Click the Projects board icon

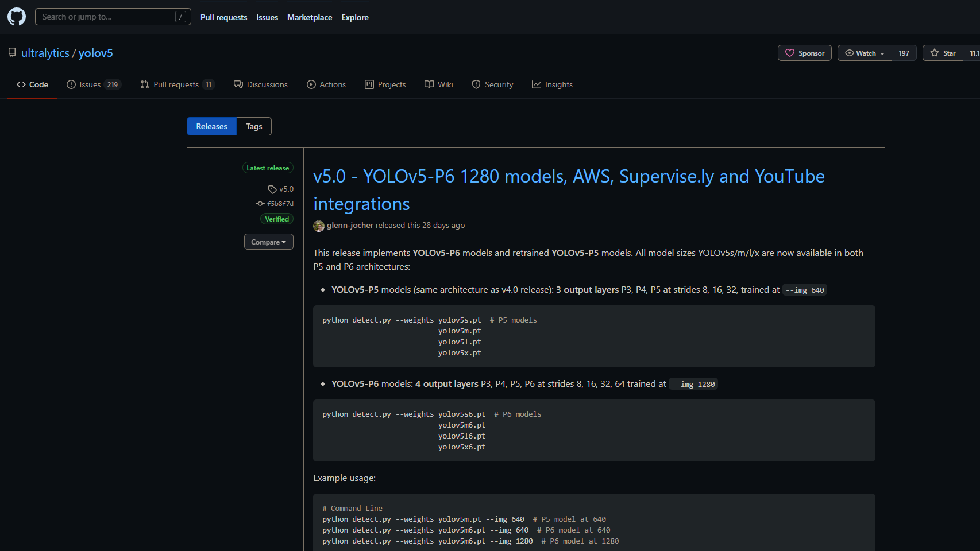tap(369, 84)
